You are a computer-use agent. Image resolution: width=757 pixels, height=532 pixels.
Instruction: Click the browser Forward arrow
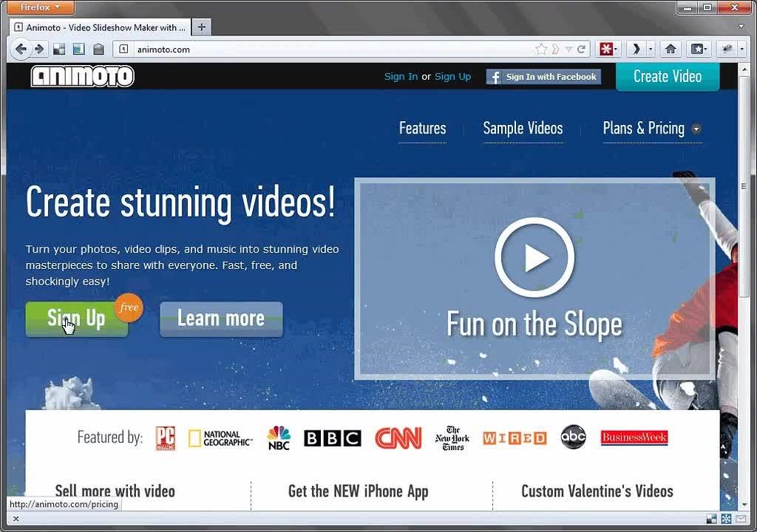40,49
